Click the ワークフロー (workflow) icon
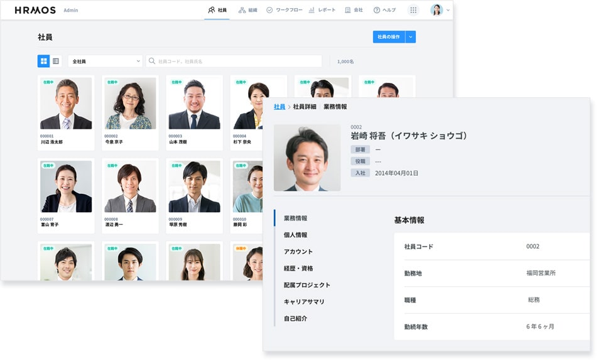The image size is (603, 364). pos(271,10)
